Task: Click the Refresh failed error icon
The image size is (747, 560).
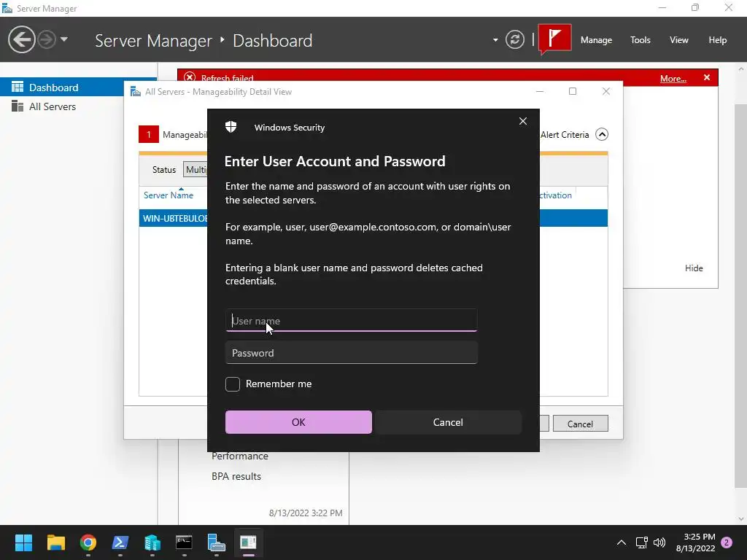Action: tap(190, 77)
